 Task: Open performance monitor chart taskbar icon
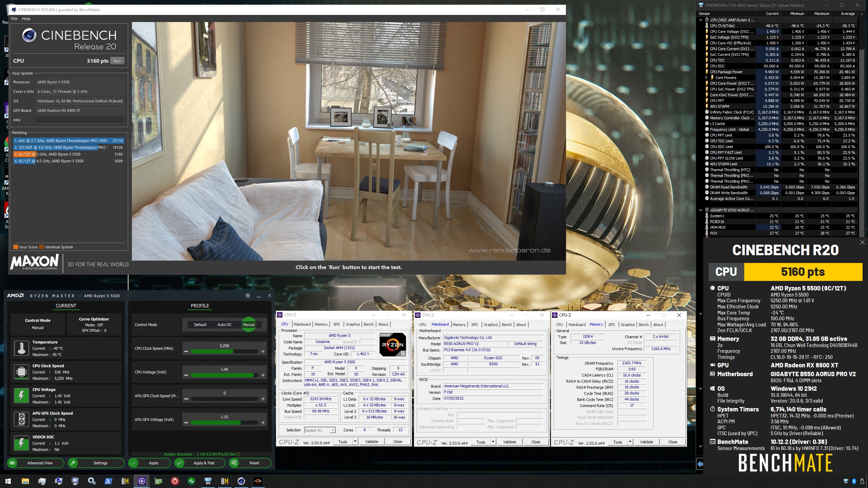click(42, 481)
